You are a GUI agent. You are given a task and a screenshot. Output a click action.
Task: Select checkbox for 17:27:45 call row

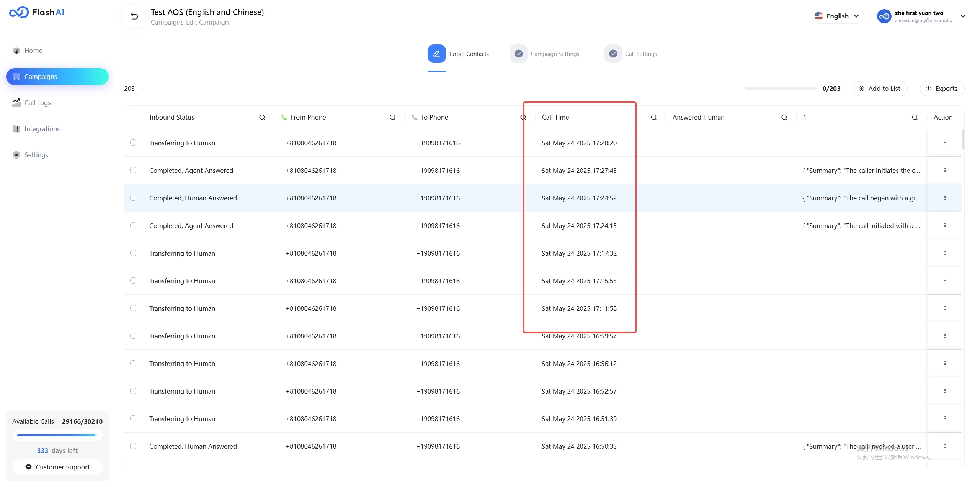pos(133,170)
